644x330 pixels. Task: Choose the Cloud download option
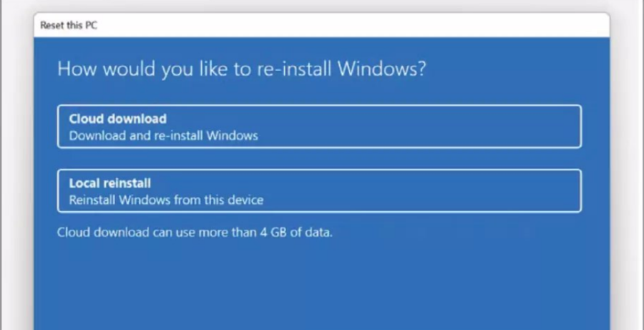[319, 127]
